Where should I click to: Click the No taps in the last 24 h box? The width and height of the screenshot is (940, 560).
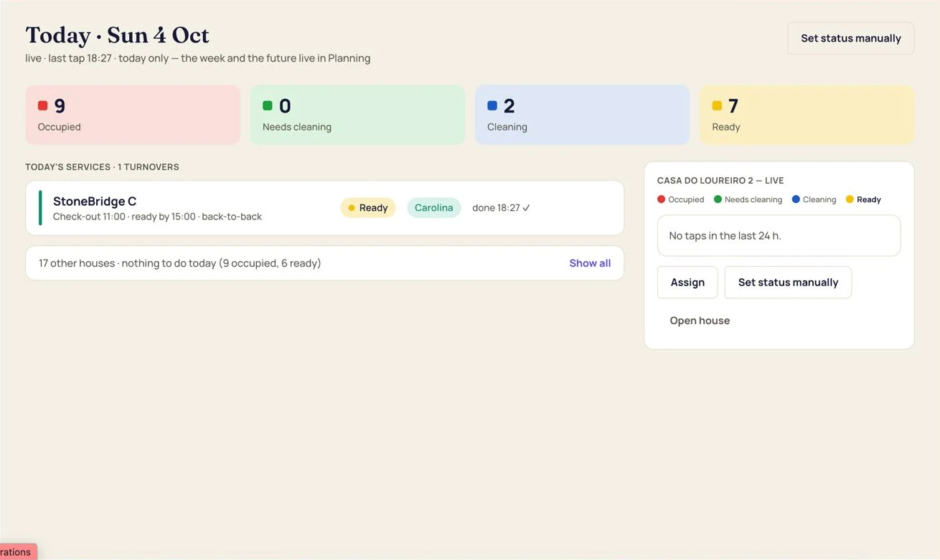click(x=779, y=235)
